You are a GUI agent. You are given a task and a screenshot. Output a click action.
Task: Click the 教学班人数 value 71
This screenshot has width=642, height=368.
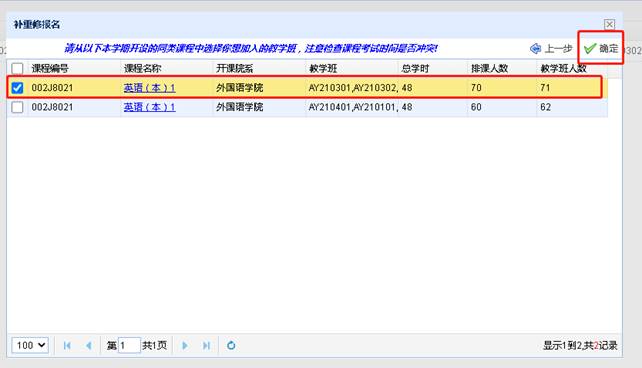(545, 88)
